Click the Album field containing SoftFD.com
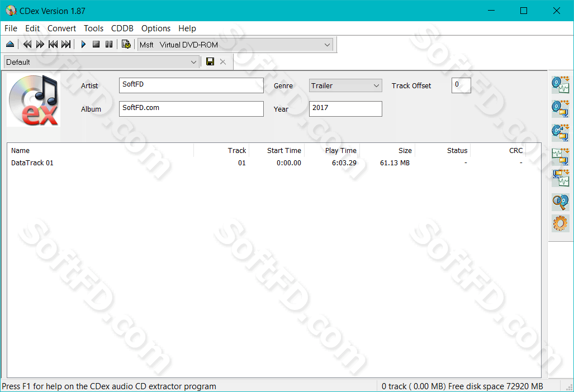574x392 pixels. click(x=191, y=108)
